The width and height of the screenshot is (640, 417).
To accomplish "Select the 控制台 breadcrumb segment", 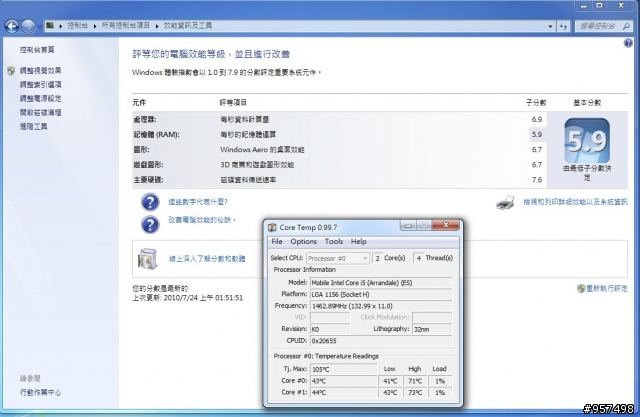I will coord(77,26).
